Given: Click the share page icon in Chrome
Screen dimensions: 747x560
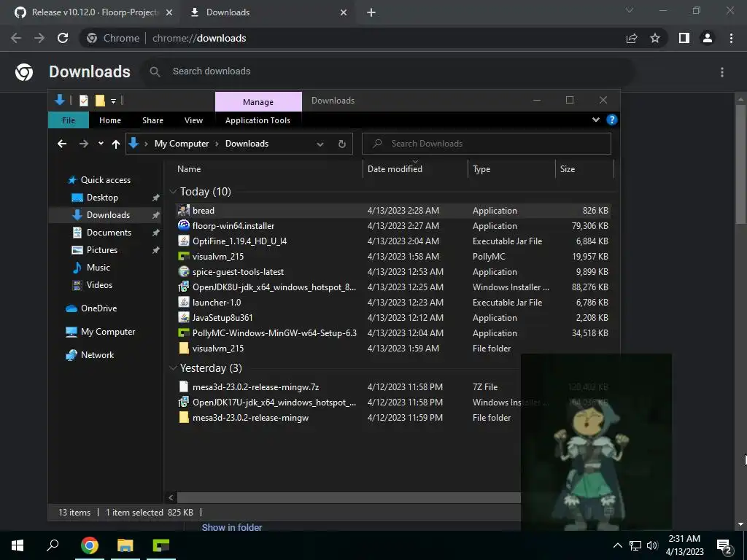Looking at the screenshot, I should point(632,38).
